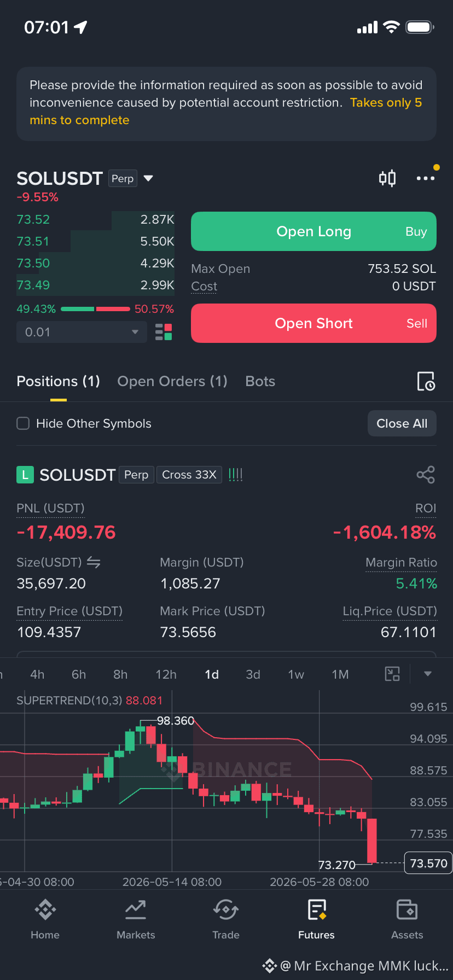
Task: Open the candlestick chart icon
Action: click(387, 178)
